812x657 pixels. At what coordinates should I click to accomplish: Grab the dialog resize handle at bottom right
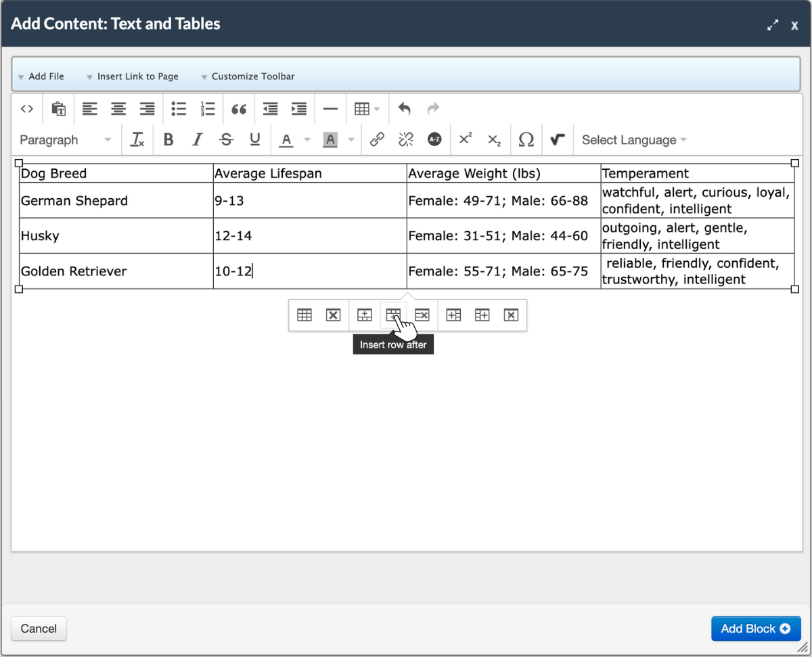(x=802, y=647)
